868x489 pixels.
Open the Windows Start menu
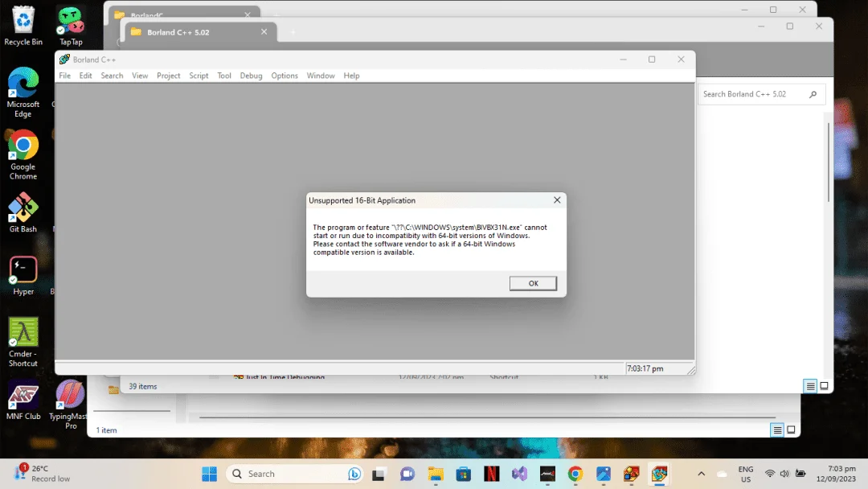209,474
